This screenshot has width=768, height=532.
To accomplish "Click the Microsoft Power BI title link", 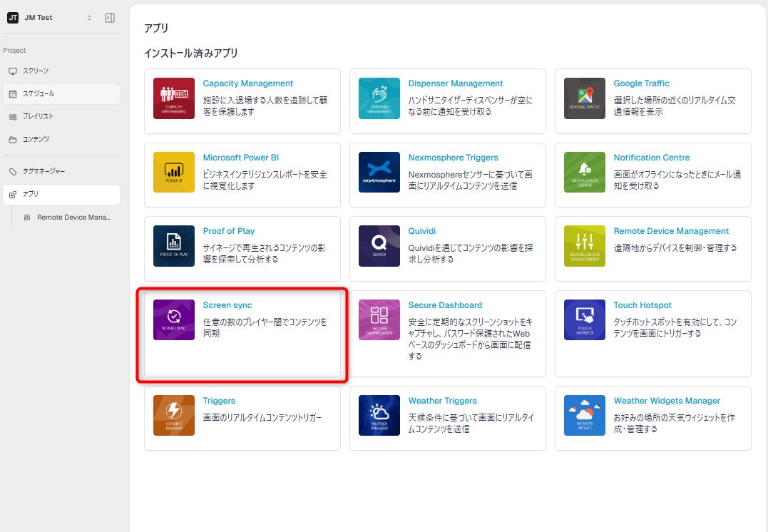I will coord(240,158).
